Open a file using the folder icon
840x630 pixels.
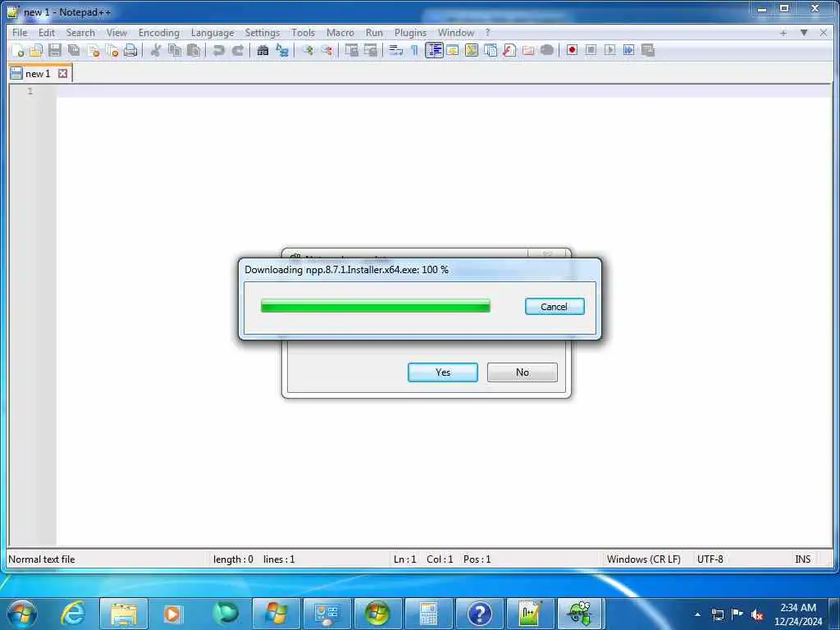click(x=36, y=50)
